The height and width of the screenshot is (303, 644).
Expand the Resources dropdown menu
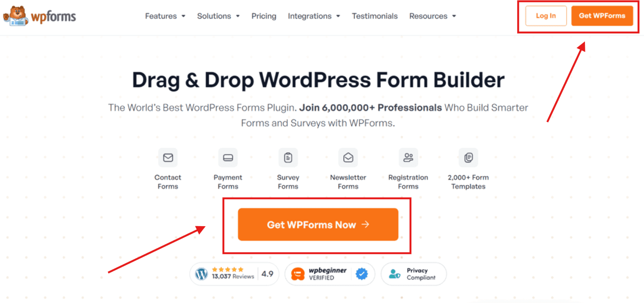[433, 16]
